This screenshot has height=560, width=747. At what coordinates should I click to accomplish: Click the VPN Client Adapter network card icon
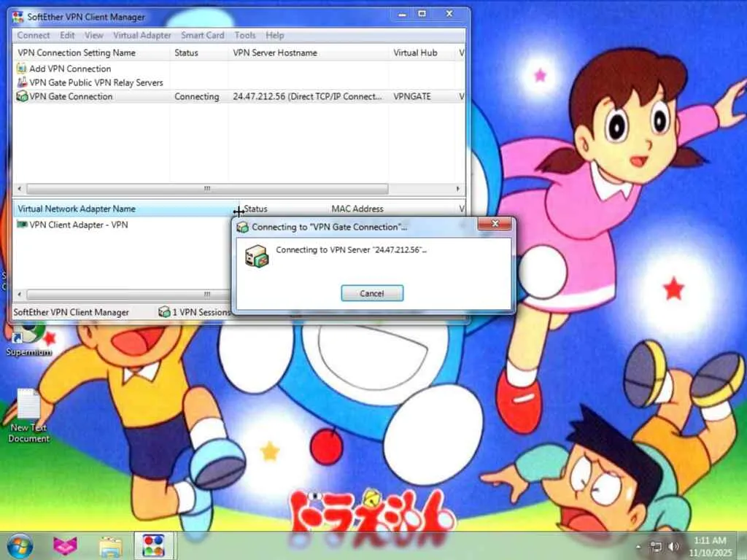21,225
